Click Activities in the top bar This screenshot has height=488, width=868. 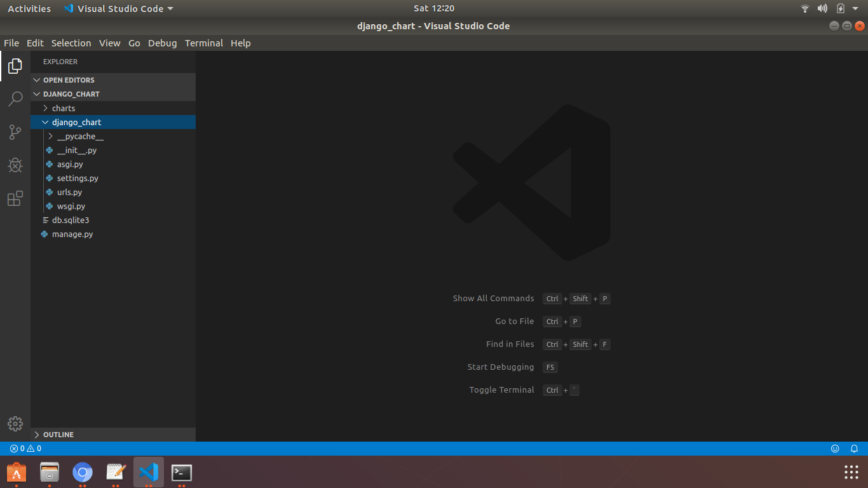coord(29,9)
